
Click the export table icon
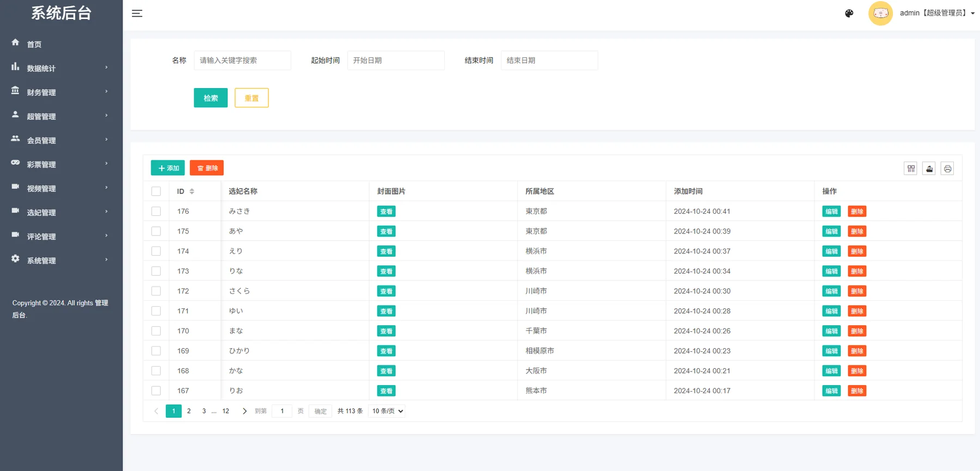929,169
